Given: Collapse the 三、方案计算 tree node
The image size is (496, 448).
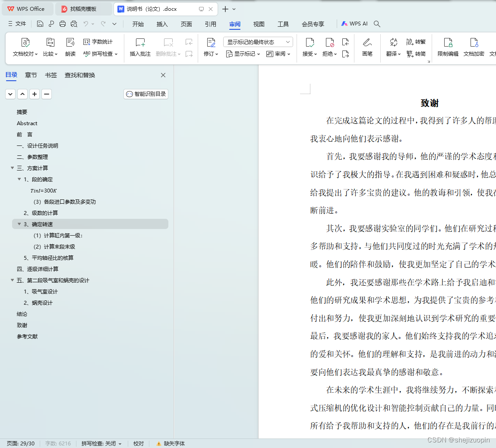Looking at the screenshot, I should pos(13,168).
